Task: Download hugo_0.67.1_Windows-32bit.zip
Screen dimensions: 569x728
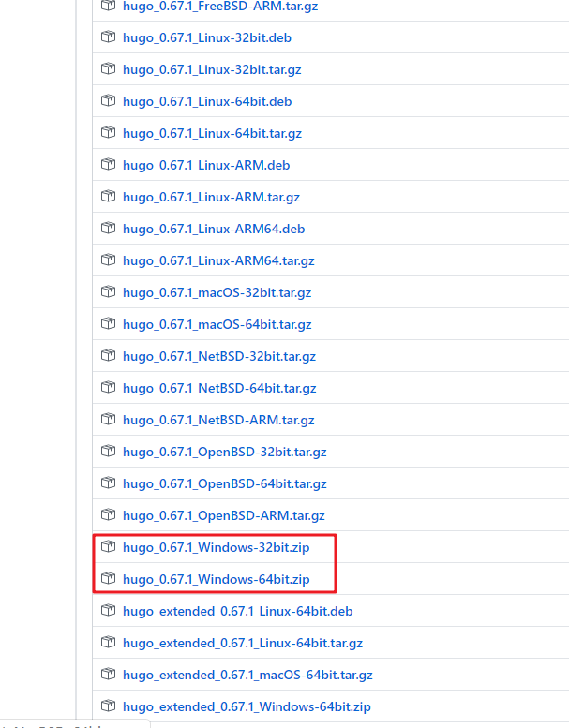Action: tap(216, 547)
